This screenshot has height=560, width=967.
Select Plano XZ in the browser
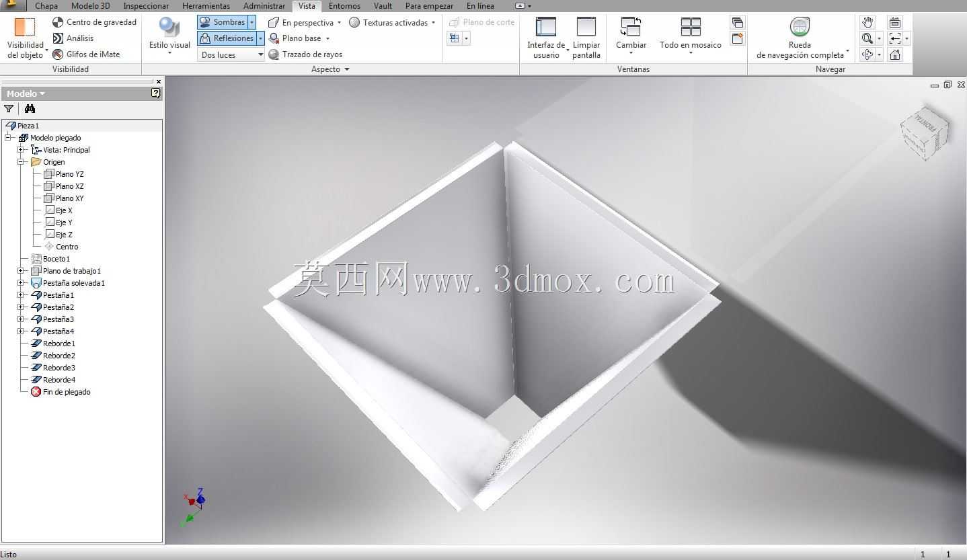tap(64, 186)
